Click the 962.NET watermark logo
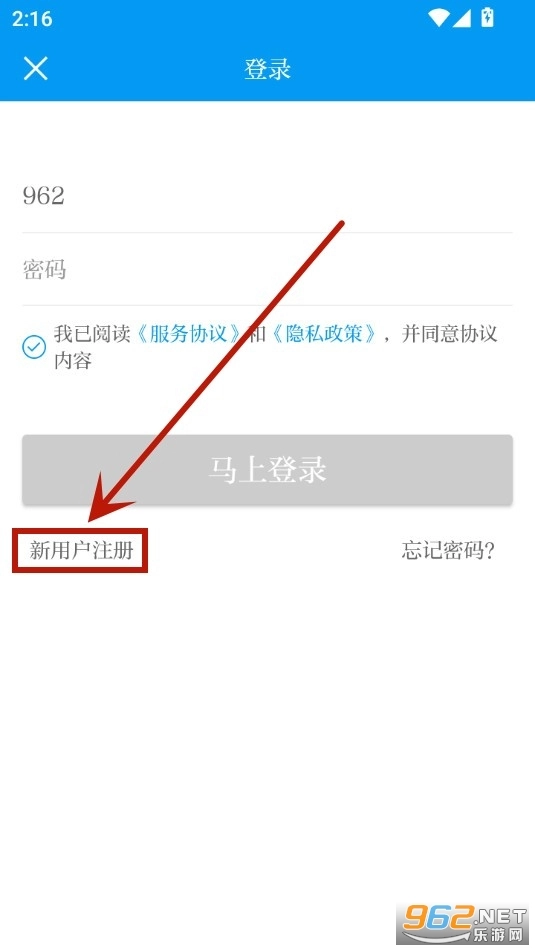Screen dimensions: 535x951 tap(465, 923)
